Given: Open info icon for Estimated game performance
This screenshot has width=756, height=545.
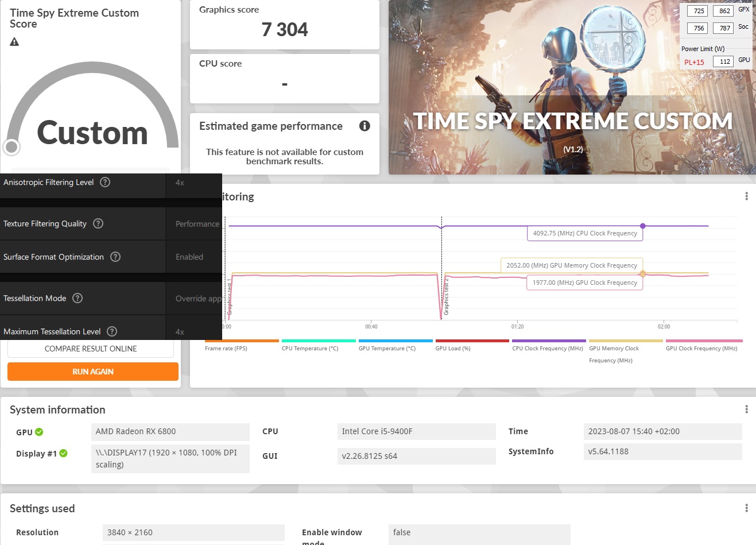Looking at the screenshot, I should (x=365, y=126).
